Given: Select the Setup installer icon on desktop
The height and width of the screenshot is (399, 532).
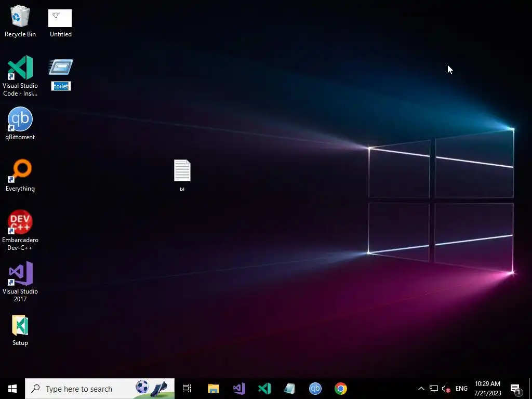Looking at the screenshot, I should tap(20, 330).
